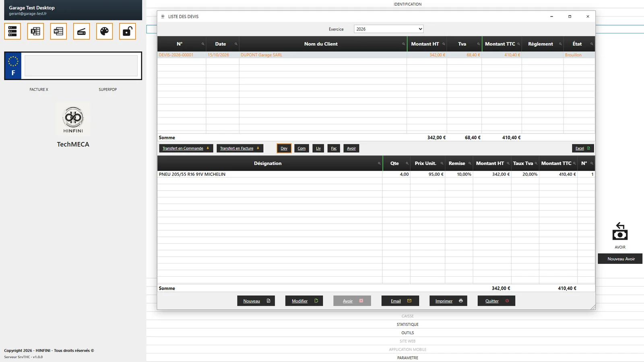Click the Nouveau button

256,301
